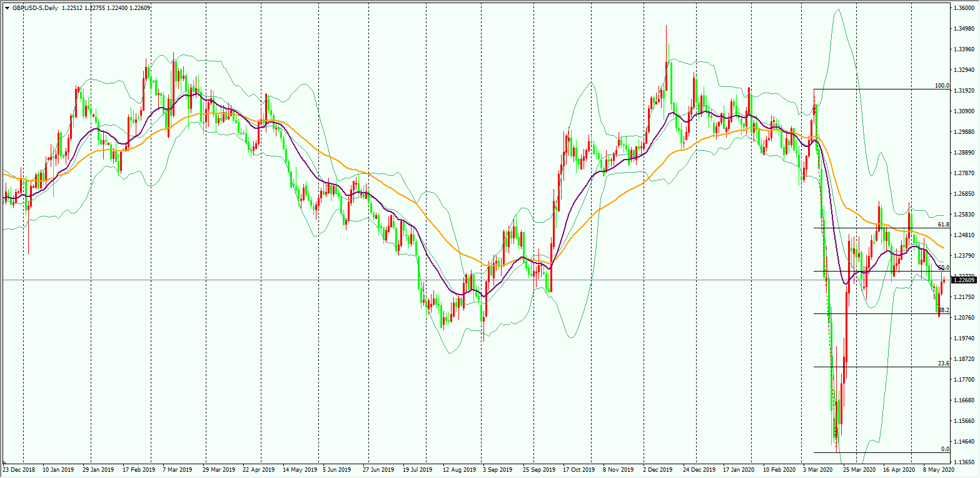Click the 1.17700 price axis label

point(964,380)
